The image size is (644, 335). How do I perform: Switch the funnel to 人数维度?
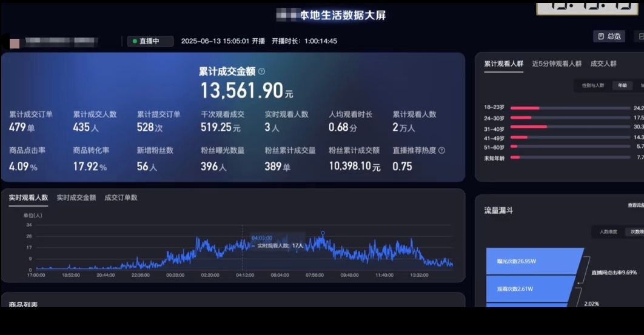click(608, 231)
